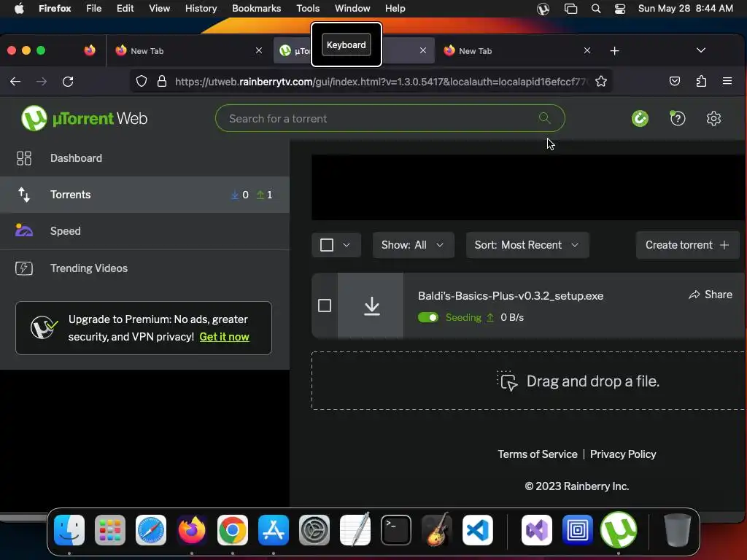Viewport: 747px width, 560px height.
Task: Open the Tools menu
Action: pos(308,9)
